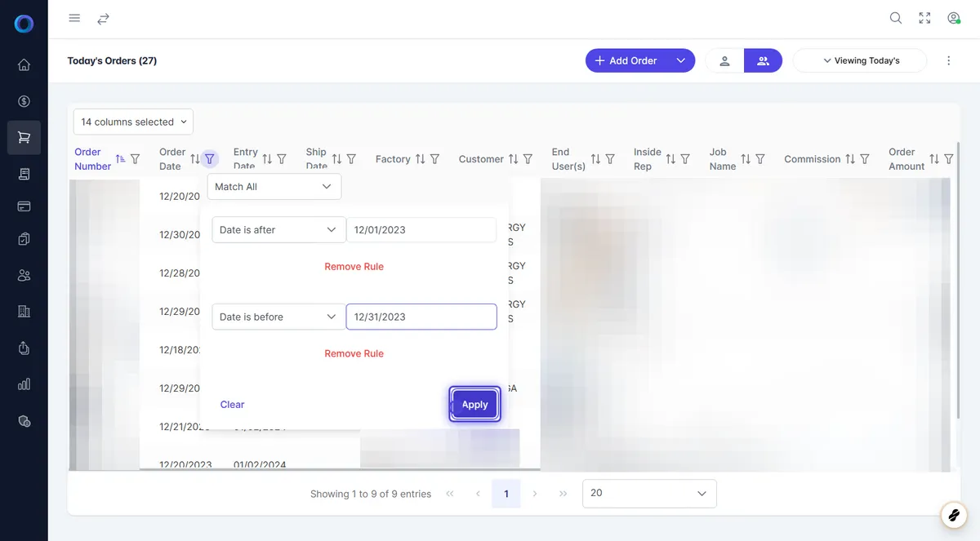Open the checklist documents sidebar icon

coord(24,239)
